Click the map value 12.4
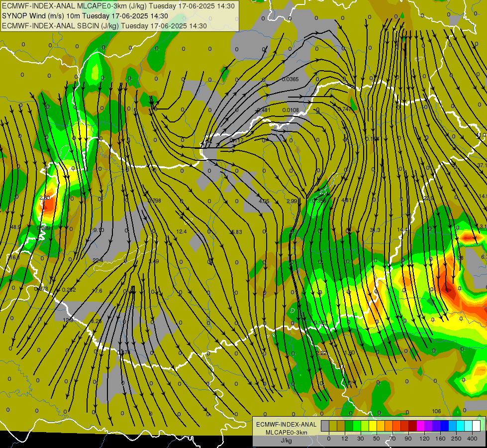487x448 pixels. (182, 231)
